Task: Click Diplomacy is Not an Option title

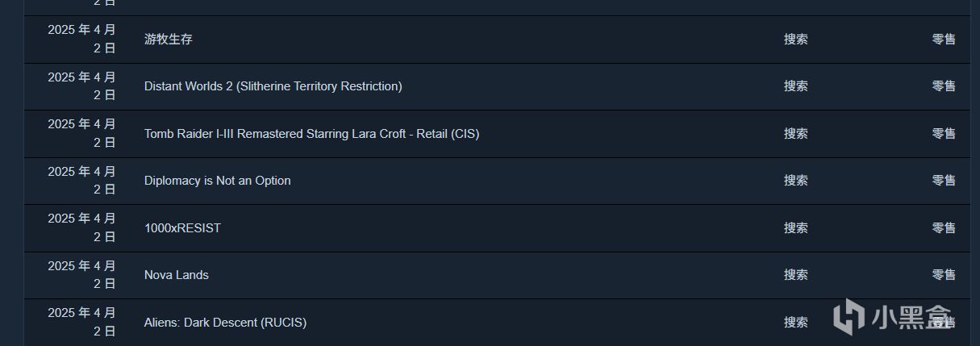Action: (217, 181)
